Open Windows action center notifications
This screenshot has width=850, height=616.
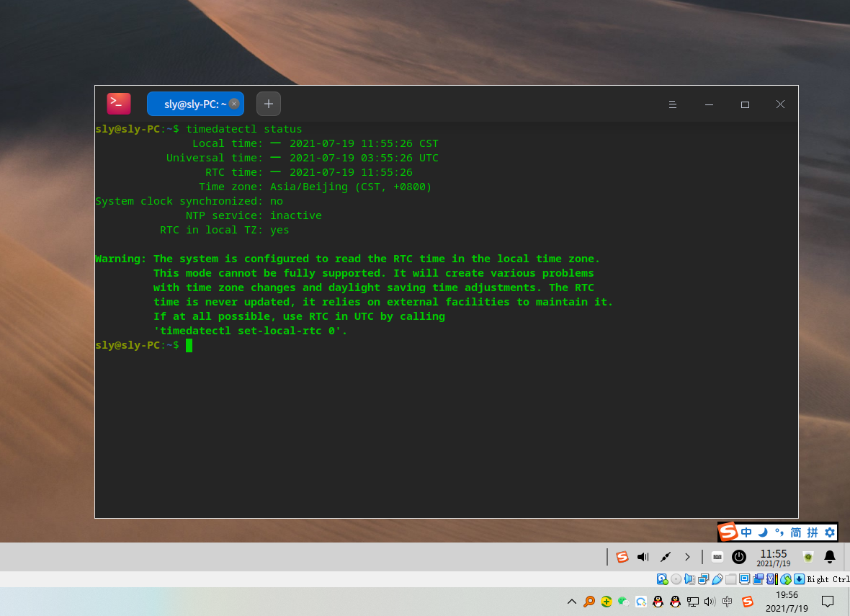(x=828, y=602)
